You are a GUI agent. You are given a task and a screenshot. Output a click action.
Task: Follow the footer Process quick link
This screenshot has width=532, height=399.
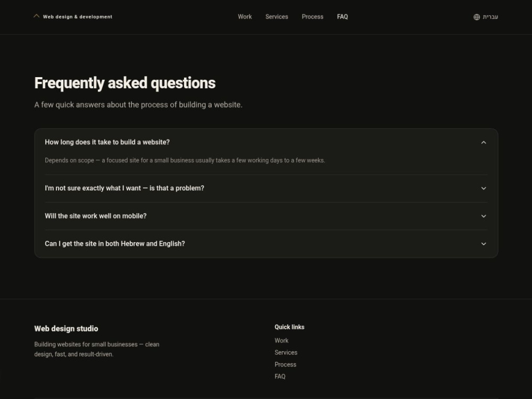pyautogui.click(x=285, y=364)
